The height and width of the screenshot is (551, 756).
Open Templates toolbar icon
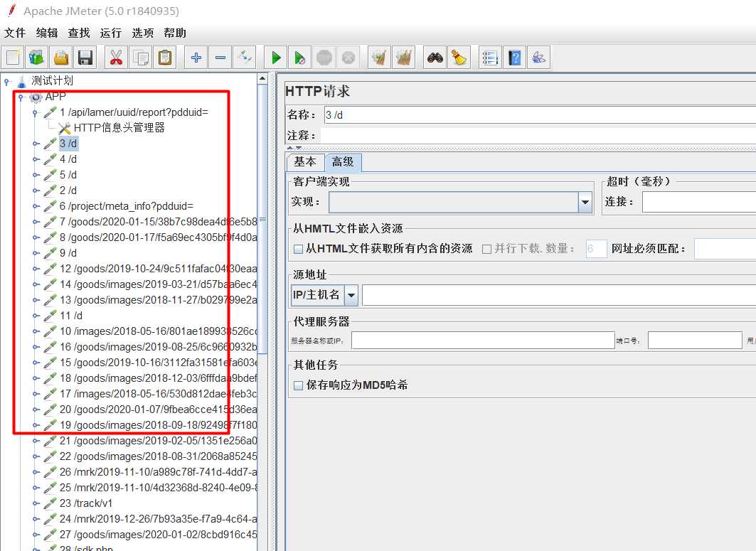coord(37,58)
